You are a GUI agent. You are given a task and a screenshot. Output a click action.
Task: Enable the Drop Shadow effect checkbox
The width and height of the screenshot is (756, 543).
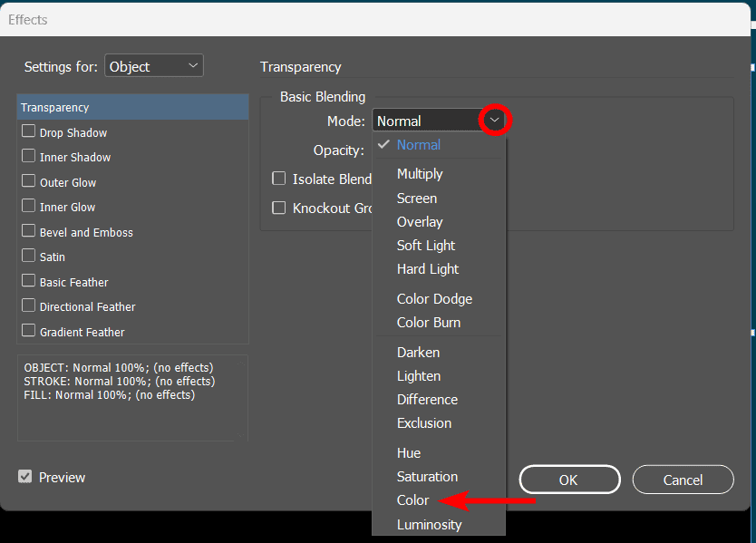point(29,131)
